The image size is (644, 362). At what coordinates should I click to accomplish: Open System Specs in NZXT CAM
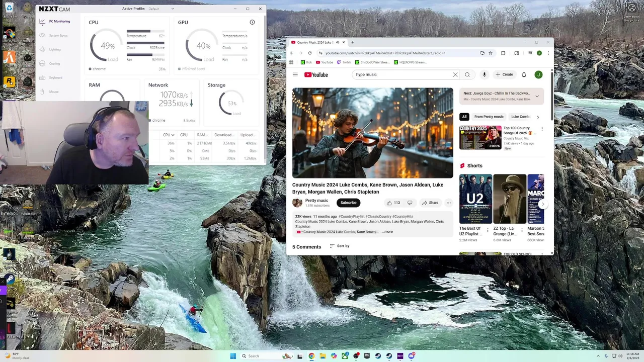[54, 36]
